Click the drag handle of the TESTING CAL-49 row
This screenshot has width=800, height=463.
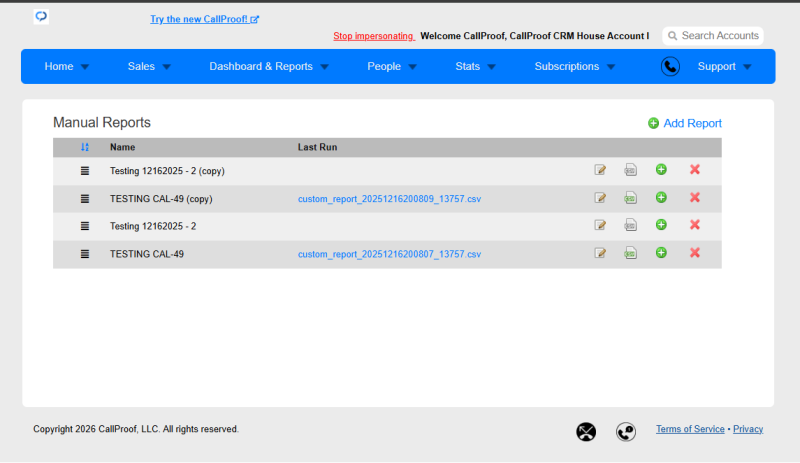(85, 254)
